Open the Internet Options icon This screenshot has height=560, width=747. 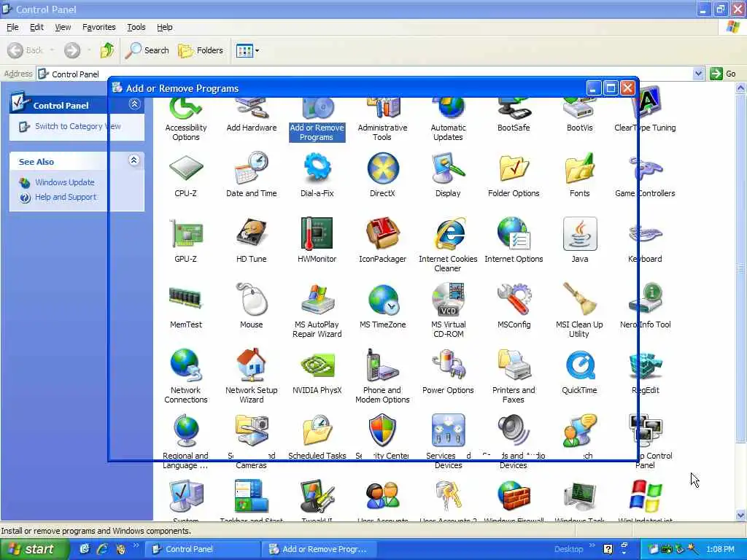pos(514,234)
